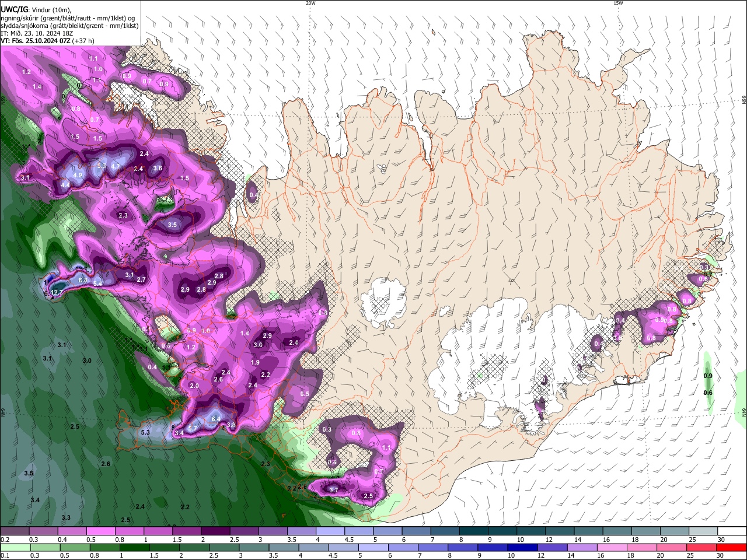This screenshot has width=747, height=560.
Task: Click the 3.7 value near the south coast
Action: [334, 491]
